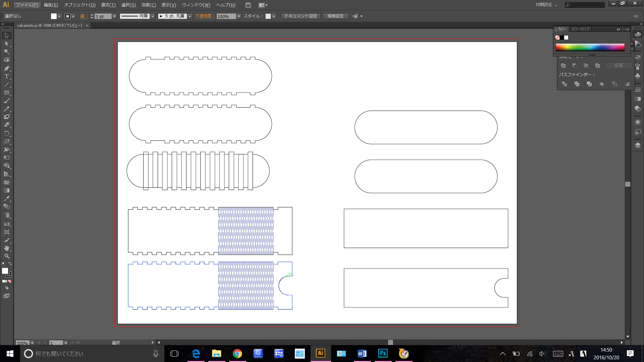Click the カラー tab in panel
The image size is (644, 362).
[x=562, y=29]
